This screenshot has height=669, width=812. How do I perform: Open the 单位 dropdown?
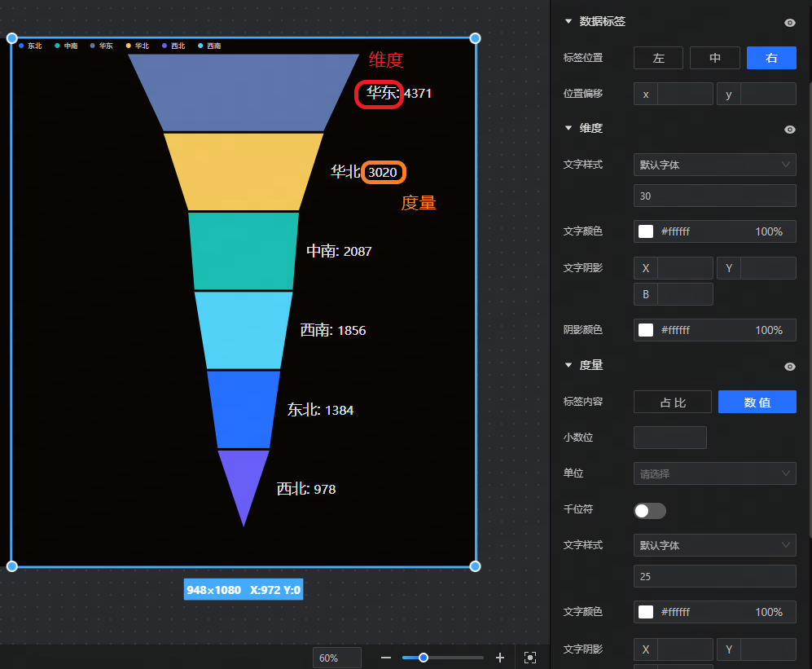click(714, 473)
